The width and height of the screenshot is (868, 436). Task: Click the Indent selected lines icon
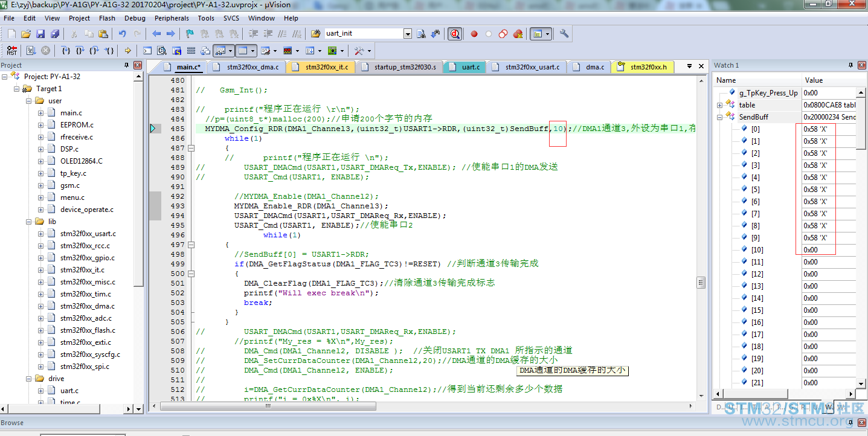point(254,34)
